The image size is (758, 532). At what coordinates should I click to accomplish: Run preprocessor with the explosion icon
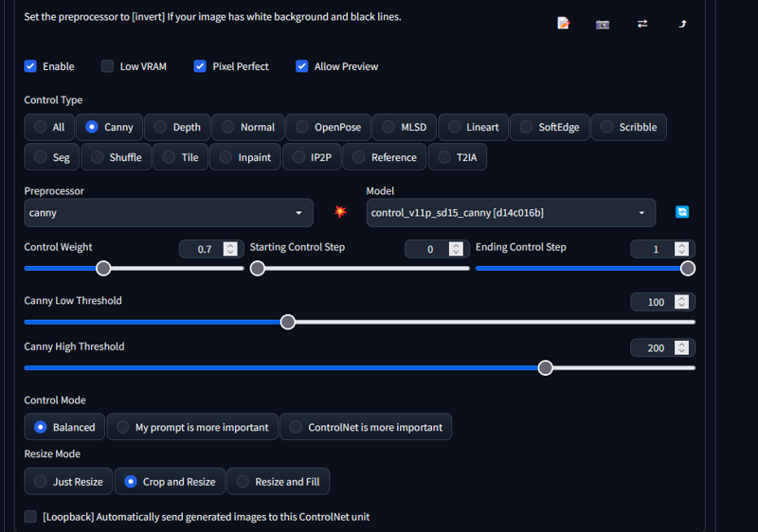tap(340, 211)
